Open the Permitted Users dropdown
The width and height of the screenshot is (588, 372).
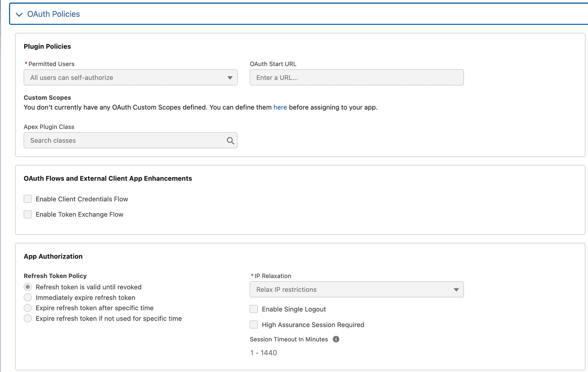[x=130, y=78]
